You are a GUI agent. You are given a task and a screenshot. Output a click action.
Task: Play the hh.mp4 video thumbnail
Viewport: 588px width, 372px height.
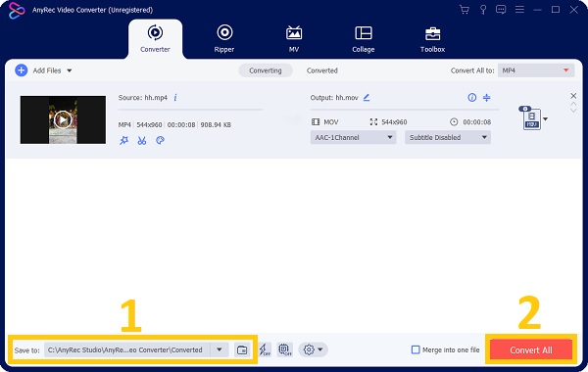click(63, 119)
